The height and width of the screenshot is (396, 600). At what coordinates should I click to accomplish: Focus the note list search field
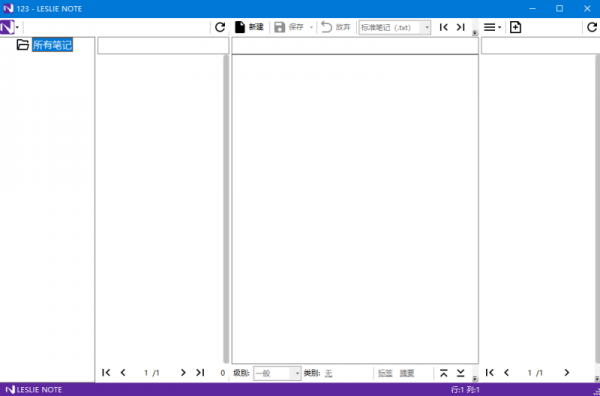pos(163,46)
